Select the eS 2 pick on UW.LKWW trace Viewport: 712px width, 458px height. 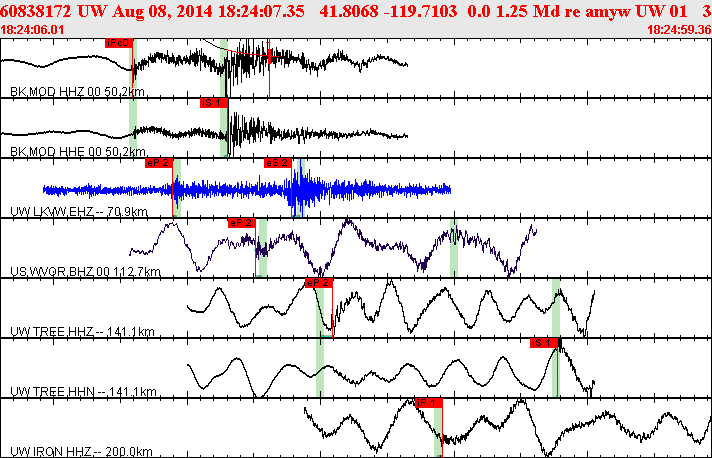click(277, 162)
